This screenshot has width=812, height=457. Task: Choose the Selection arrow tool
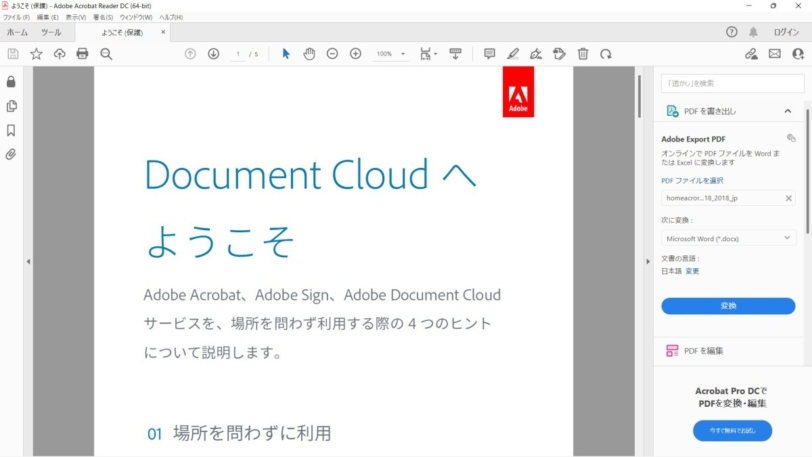coord(286,54)
